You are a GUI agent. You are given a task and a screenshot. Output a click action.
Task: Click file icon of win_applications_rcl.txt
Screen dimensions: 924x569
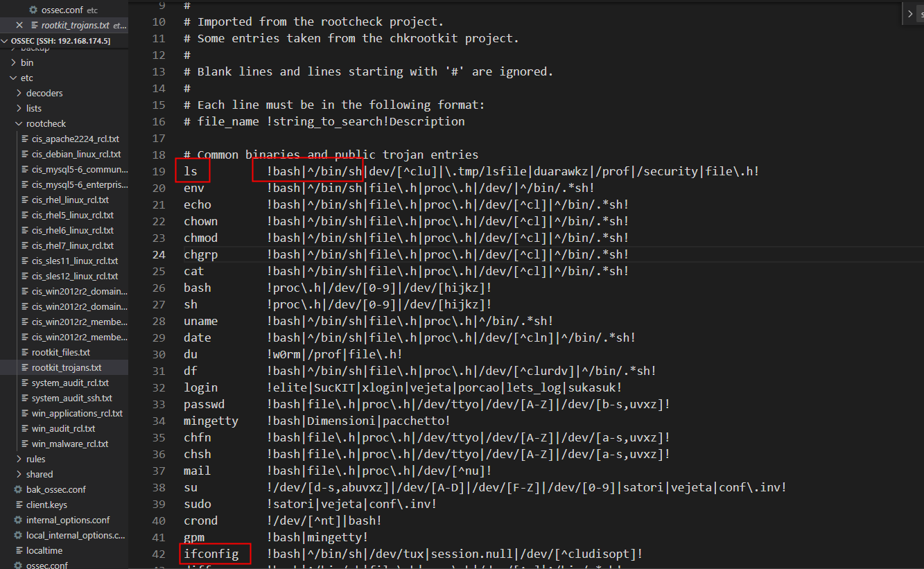(x=24, y=413)
